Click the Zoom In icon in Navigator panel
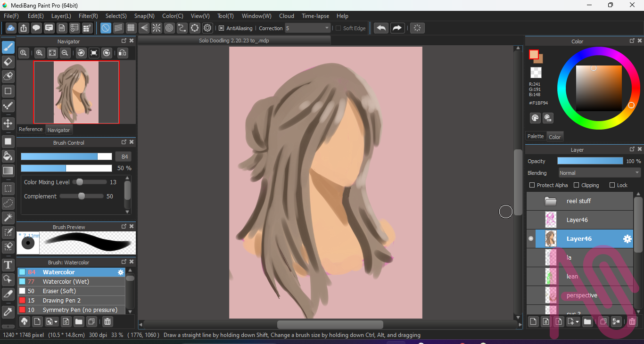This screenshot has height=344, width=644. 39,53
